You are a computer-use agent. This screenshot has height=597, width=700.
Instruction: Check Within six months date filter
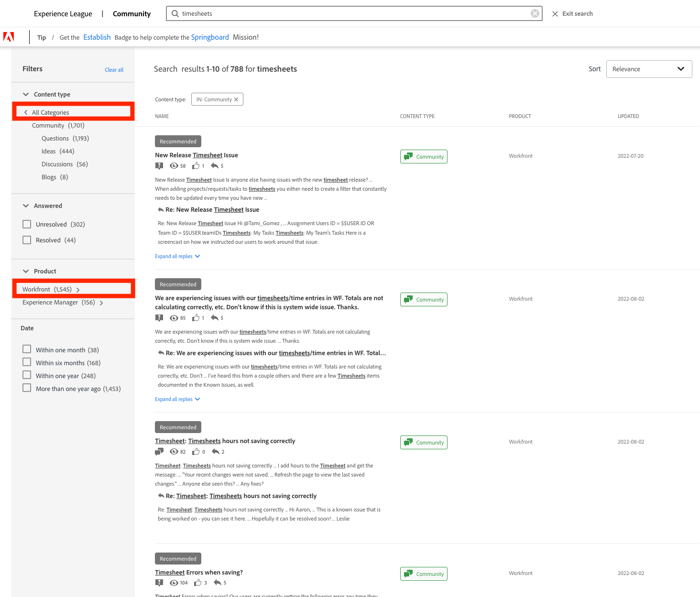[26, 362]
